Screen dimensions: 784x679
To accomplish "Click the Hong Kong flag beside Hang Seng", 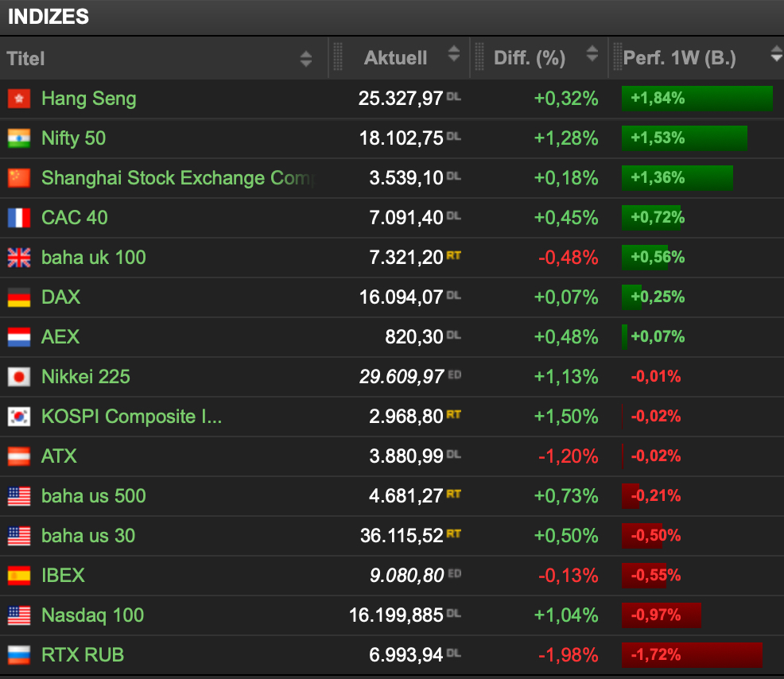I will 19,99.
